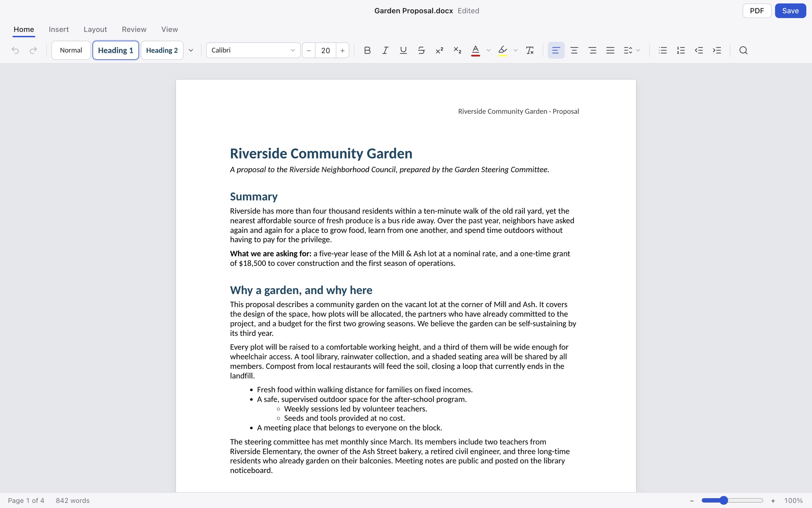
Task: Align text to the right
Action: coord(592,50)
